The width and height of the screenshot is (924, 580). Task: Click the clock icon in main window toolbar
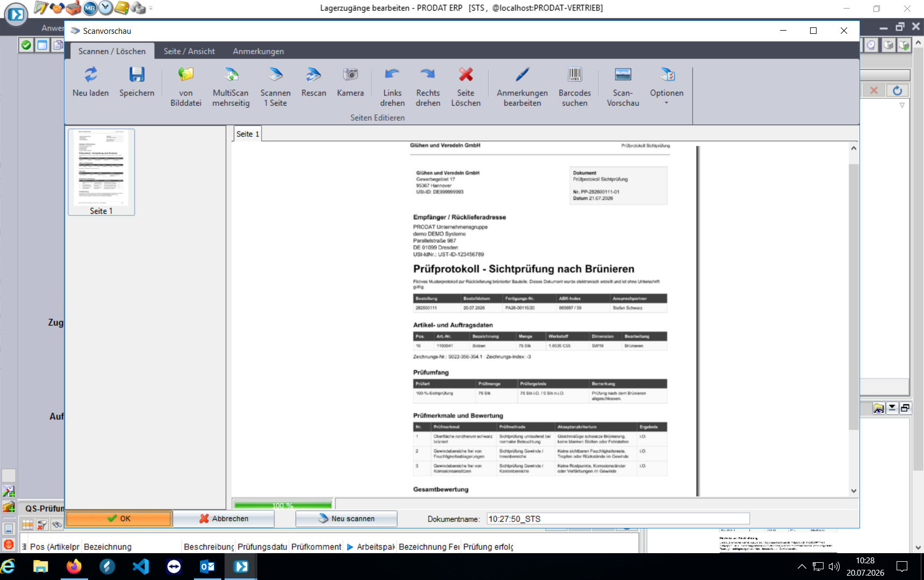coord(871,45)
